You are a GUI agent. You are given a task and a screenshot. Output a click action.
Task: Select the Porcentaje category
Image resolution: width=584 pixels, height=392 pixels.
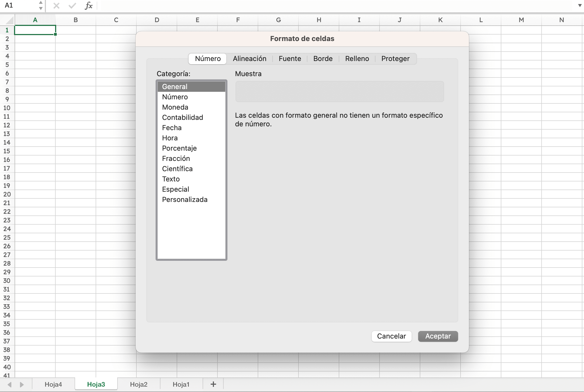179,148
